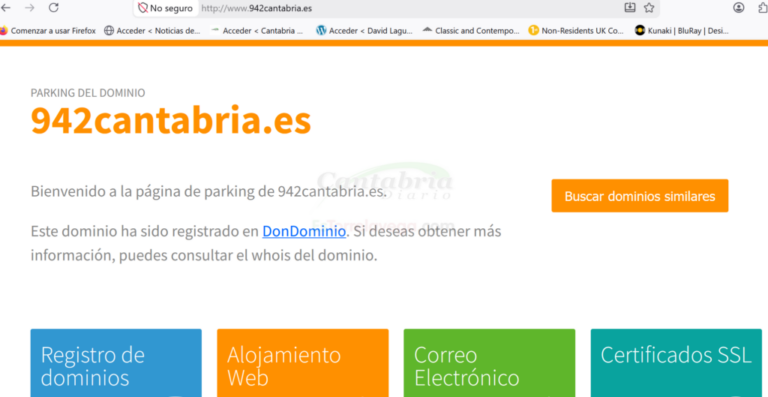768x397 pixels.
Task: Open the Alojamiento Web tile
Action: click(303, 363)
